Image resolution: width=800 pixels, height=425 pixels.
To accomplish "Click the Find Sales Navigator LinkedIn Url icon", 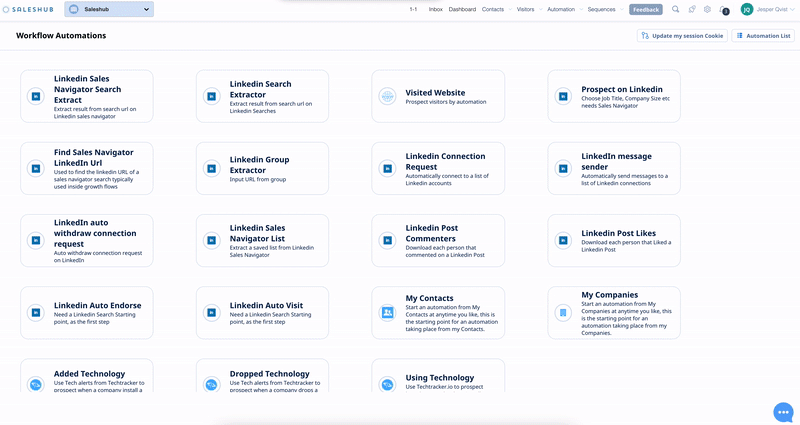I will click(36, 168).
